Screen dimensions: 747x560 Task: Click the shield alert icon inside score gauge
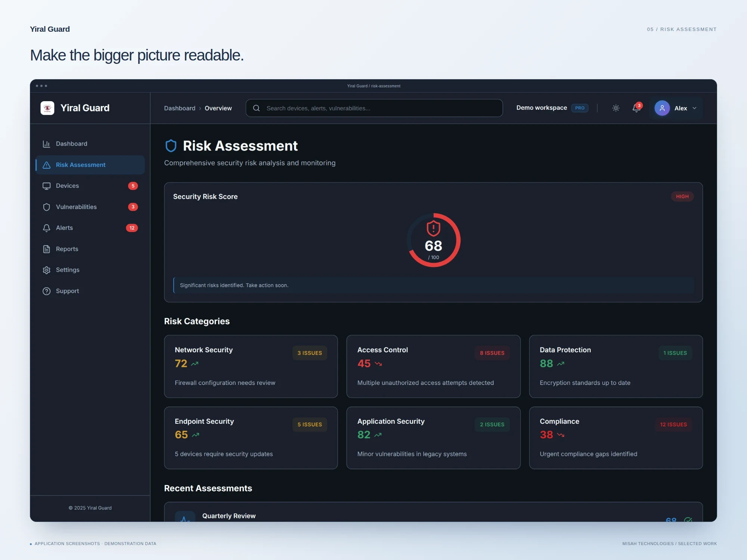[433, 228]
